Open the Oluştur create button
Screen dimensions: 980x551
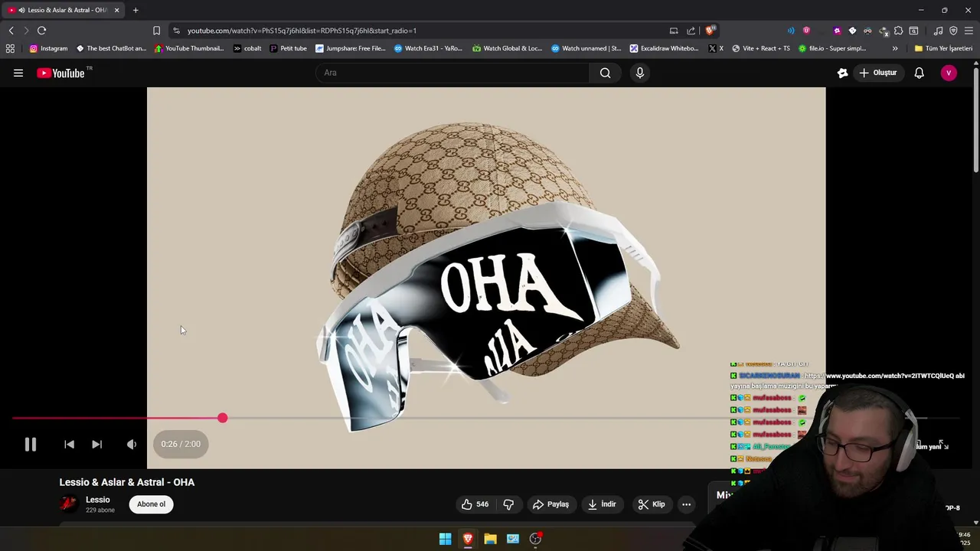pos(877,73)
